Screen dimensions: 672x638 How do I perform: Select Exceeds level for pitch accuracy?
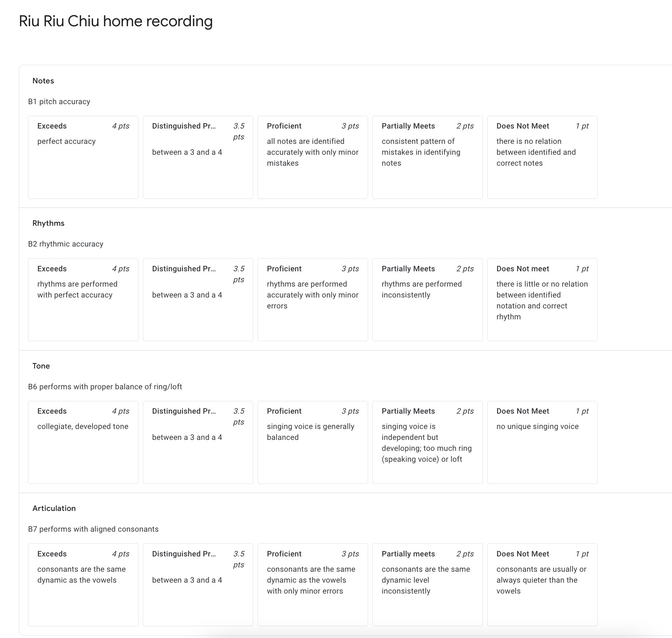pos(83,157)
